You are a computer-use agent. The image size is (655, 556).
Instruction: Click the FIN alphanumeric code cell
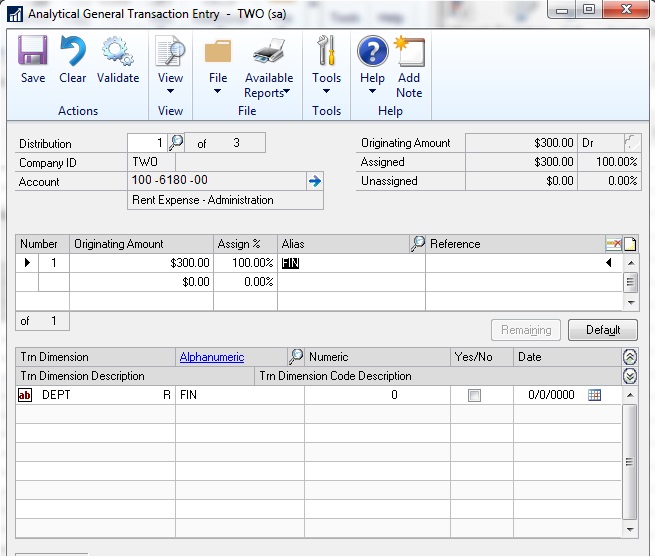tap(240, 395)
